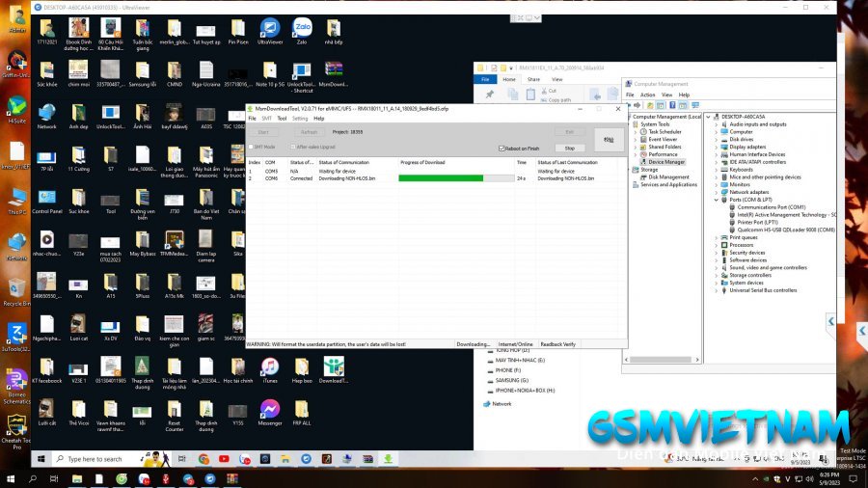Click the YouTube icon in remote taskbar

click(224, 459)
